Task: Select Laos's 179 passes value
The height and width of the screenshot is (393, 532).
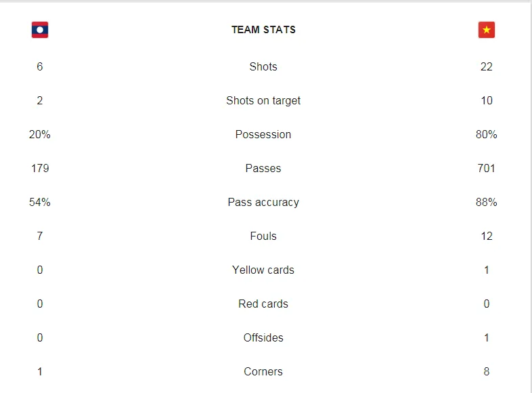Action: (40, 168)
